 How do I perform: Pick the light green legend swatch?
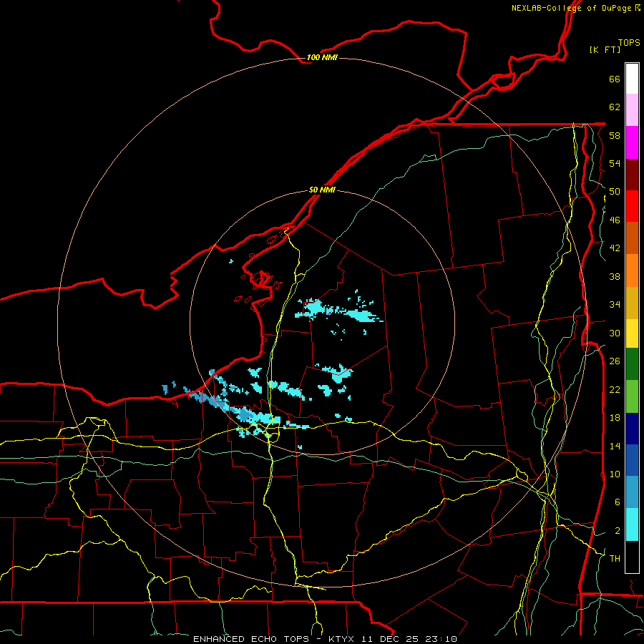(x=632, y=396)
